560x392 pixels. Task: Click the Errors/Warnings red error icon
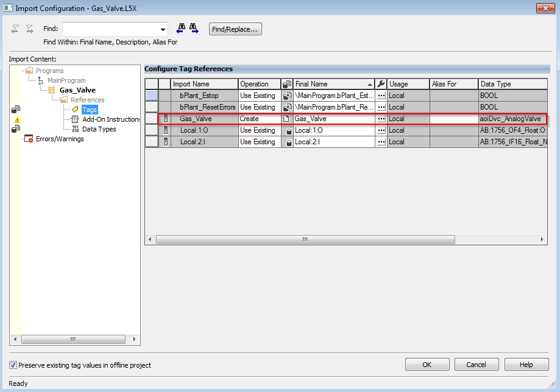click(29, 139)
